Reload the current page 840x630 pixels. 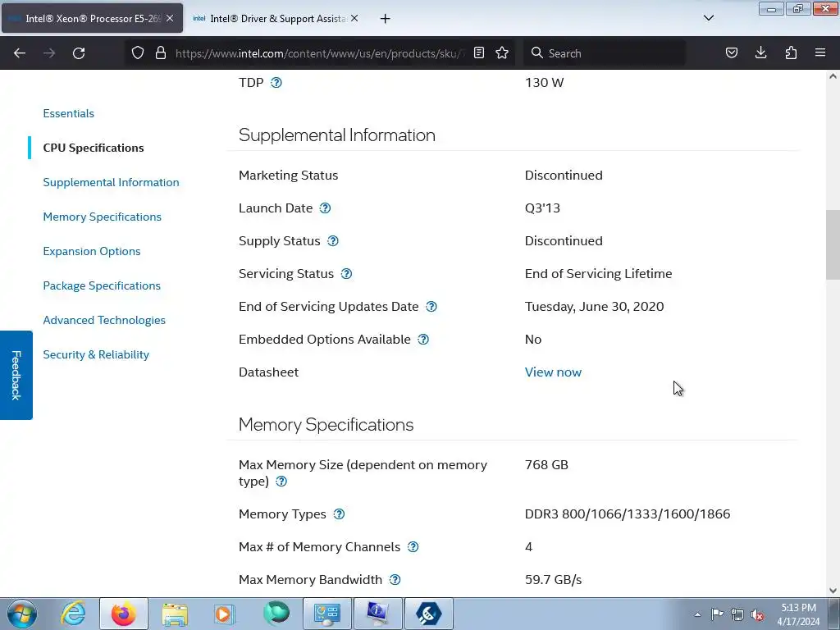point(79,53)
